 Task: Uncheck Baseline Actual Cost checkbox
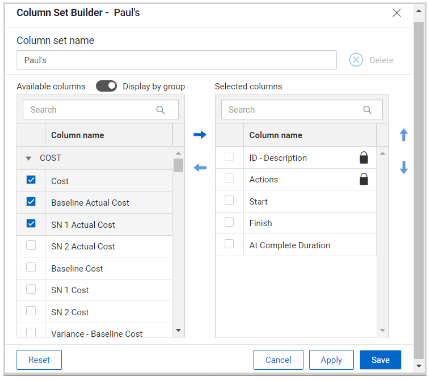pos(31,202)
